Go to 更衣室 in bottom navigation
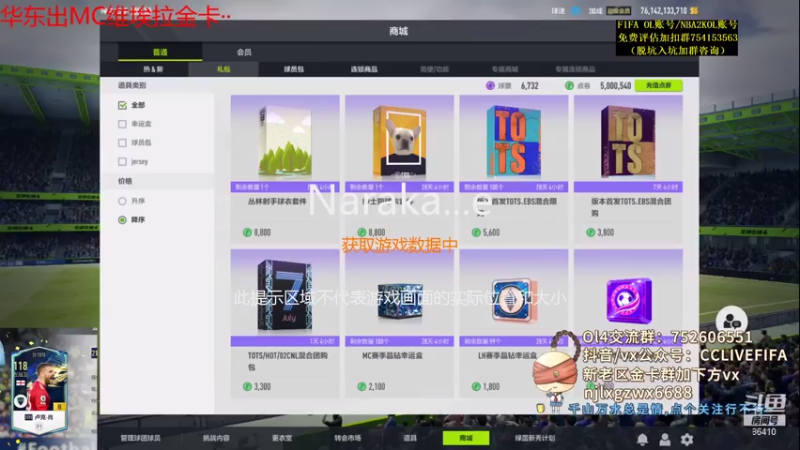 click(x=282, y=438)
